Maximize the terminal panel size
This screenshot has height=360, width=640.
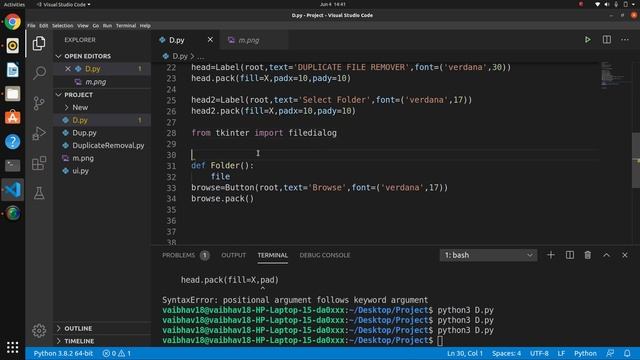click(x=606, y=255)
